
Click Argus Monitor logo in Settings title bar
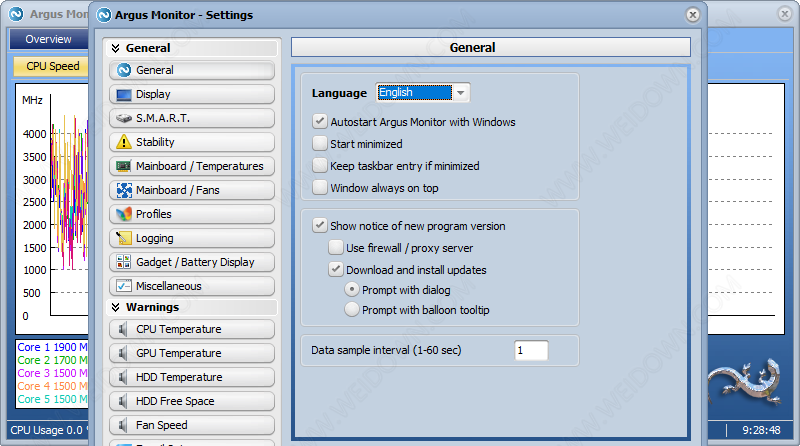pos(104,15)
